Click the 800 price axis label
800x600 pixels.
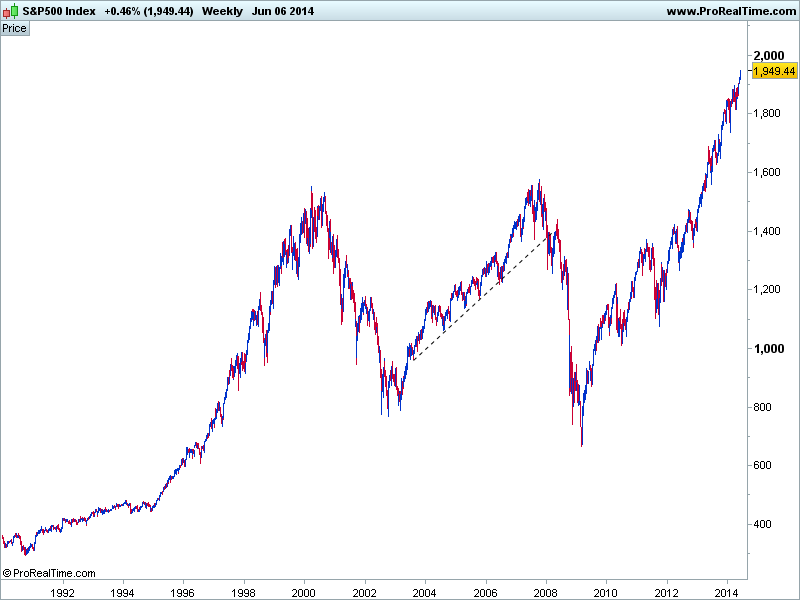[762, 407]
